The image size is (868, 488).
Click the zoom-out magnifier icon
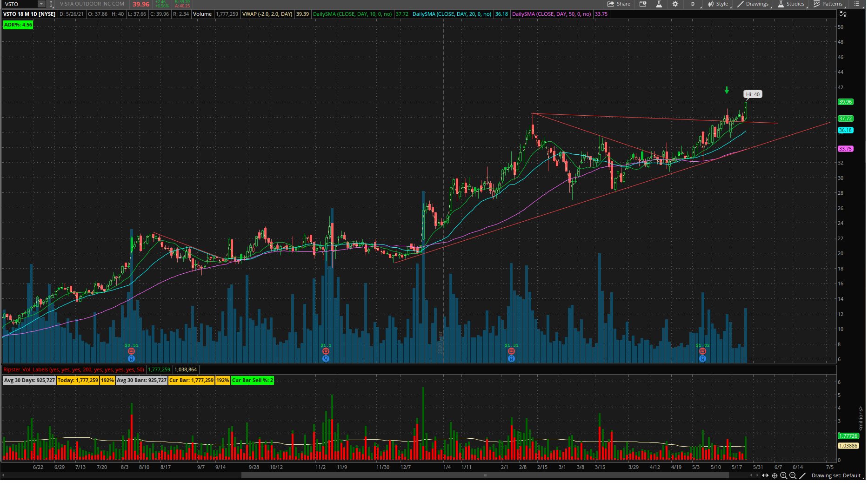[793, 475]
